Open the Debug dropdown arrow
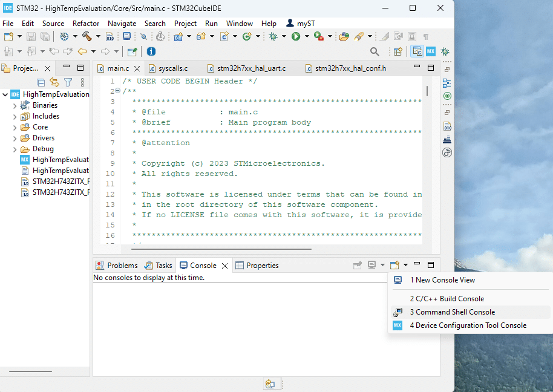This screenshot has width=553, height=392. (x=284, y=36)
